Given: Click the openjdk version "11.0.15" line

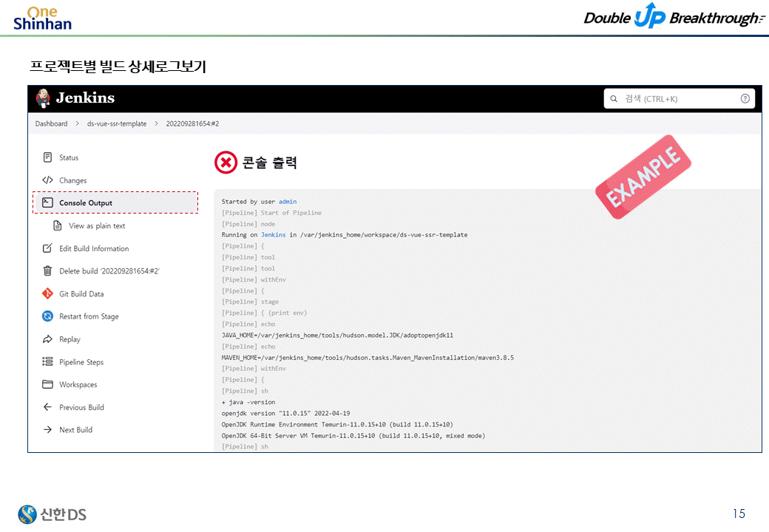Looking at the screenshot, I should [x=285, y=414].
